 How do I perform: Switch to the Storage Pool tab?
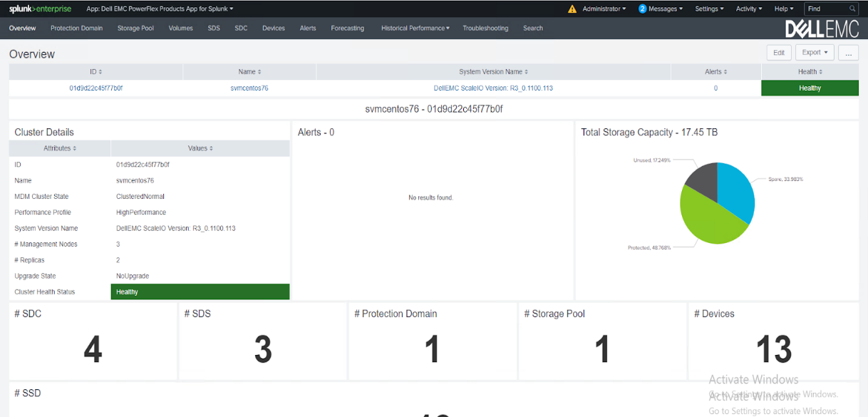(135, 29)
